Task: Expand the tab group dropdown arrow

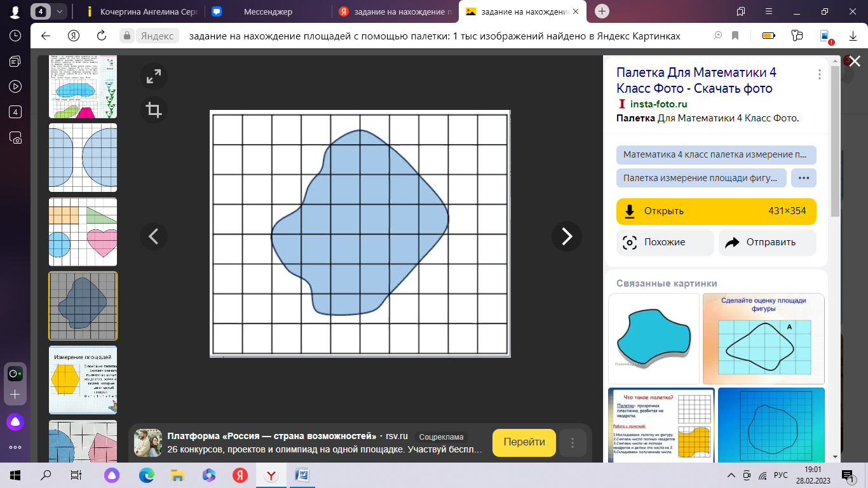Action: tap(59, 11)
